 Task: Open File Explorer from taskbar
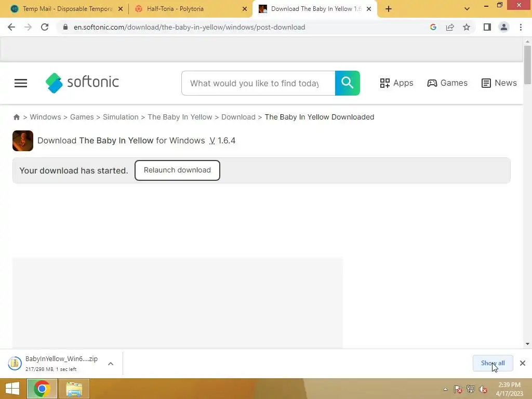click(74, 389)
